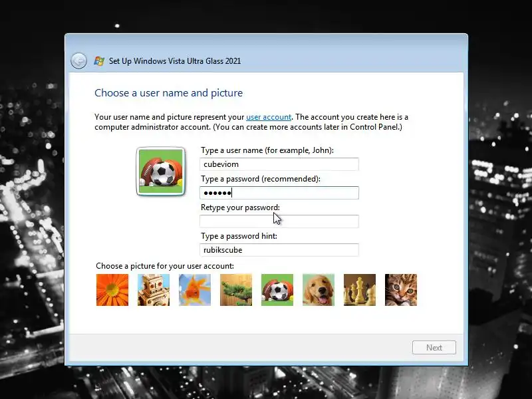Select the golden puppy account picture
This screenshot has height=399, width=532.
pyautogui.click(x=319, y=290)
